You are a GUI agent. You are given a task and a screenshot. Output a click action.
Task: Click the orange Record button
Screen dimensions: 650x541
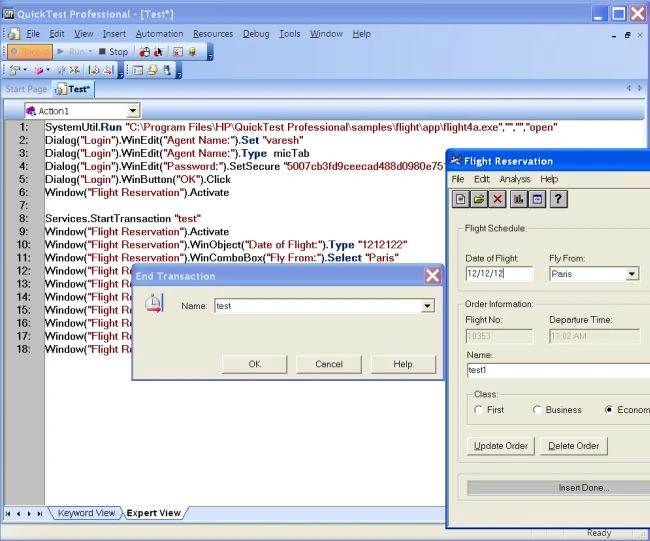[x=30, y=52]
